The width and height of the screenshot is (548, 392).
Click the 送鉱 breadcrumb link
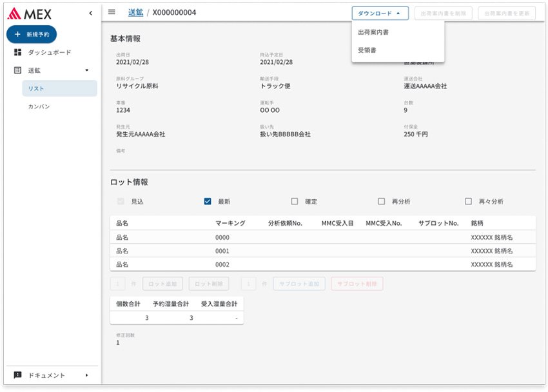(x=135, y=13)
